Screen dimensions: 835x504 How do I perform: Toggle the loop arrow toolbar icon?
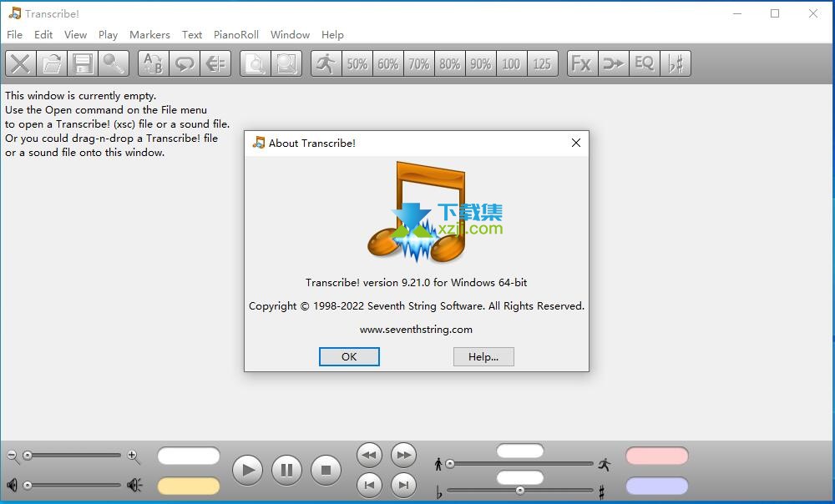tap(185, 64)
